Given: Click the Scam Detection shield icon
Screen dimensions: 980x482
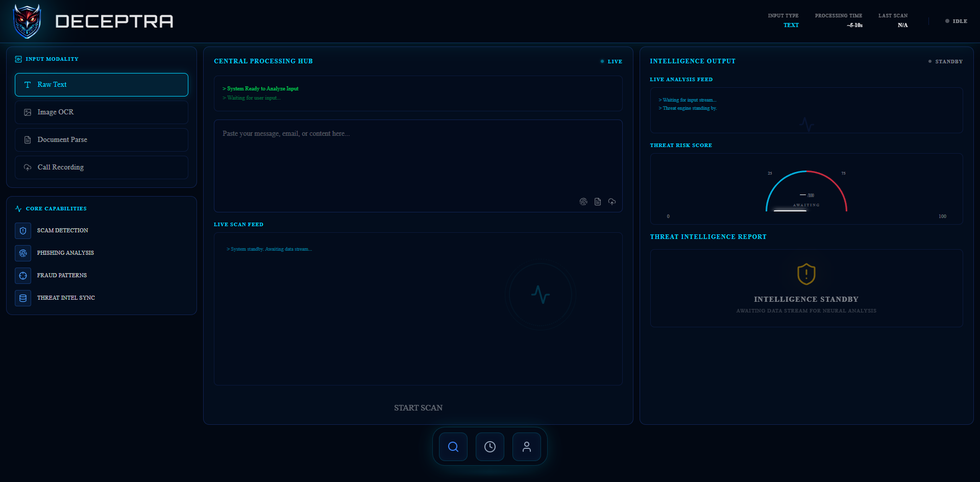Looking at the screenshot, I should 23,231.
